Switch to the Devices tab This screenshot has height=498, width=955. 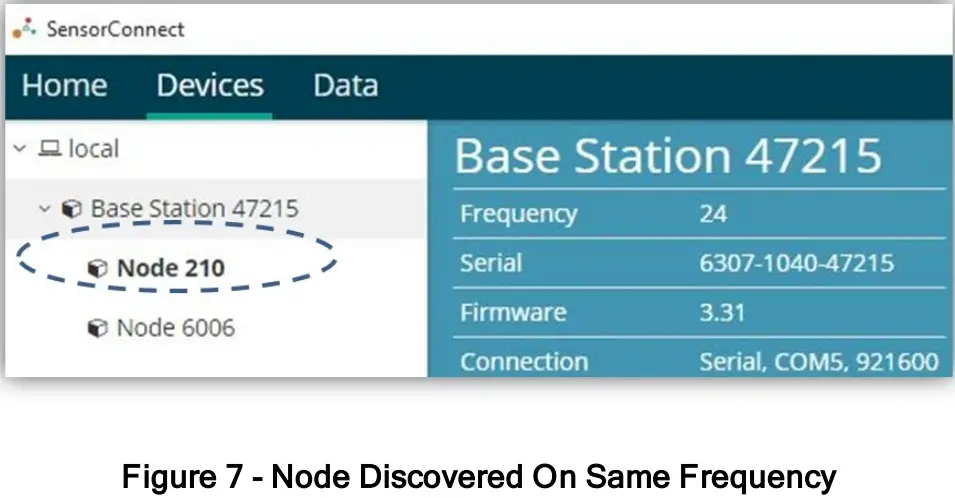tap(210, 85)
